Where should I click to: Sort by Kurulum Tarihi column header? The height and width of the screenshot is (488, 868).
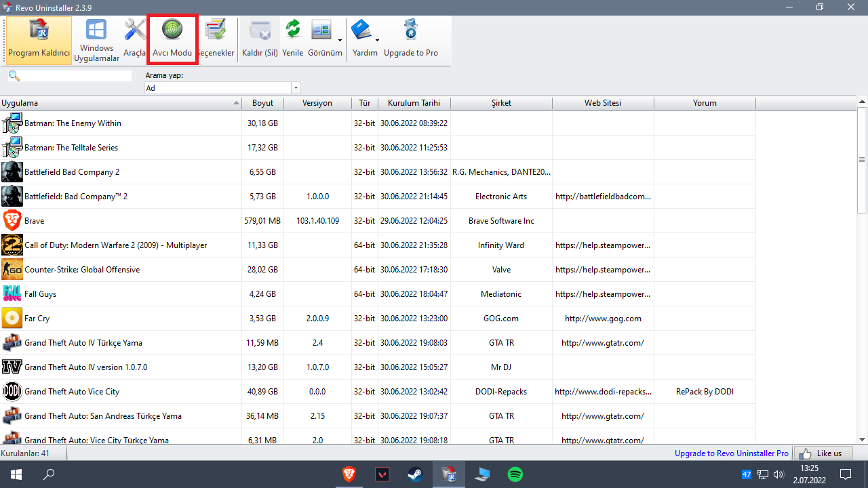(x=414, y=103)
